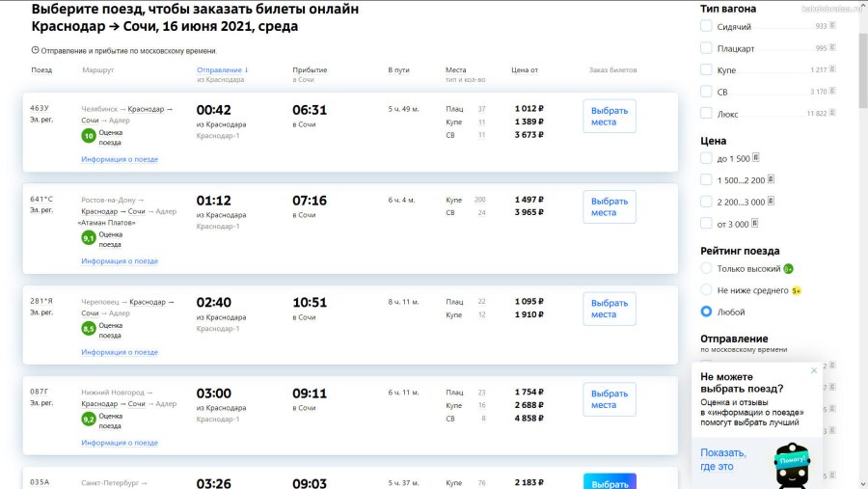Screen dimensions: 868x489
Task: Click the green 10 rating badge of train 463У
Action: 89,136
